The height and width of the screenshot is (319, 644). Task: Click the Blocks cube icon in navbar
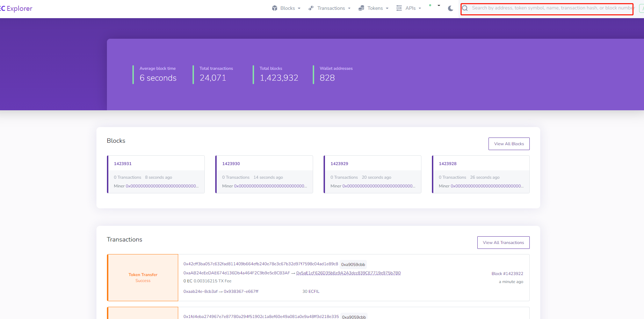(x=275, y=8)
